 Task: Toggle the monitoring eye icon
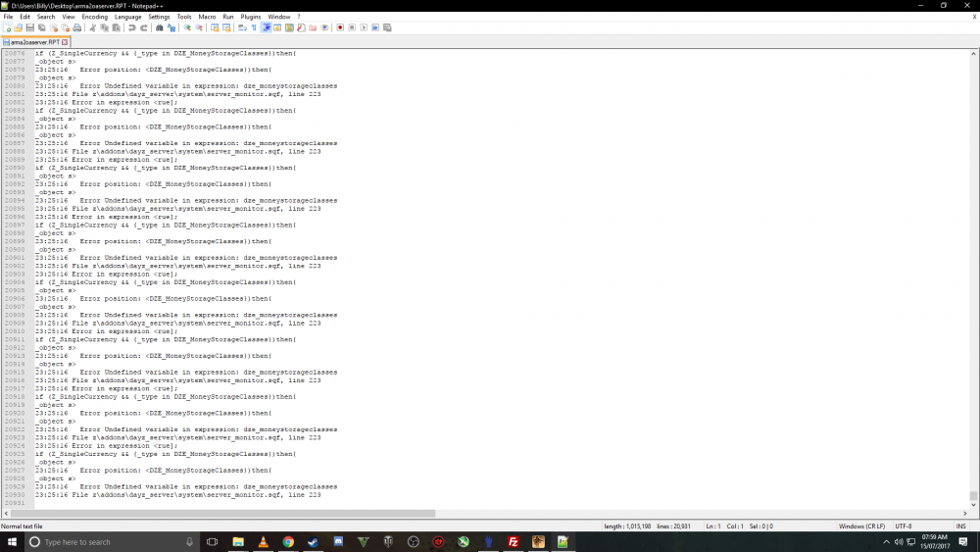tap(324, 27)
